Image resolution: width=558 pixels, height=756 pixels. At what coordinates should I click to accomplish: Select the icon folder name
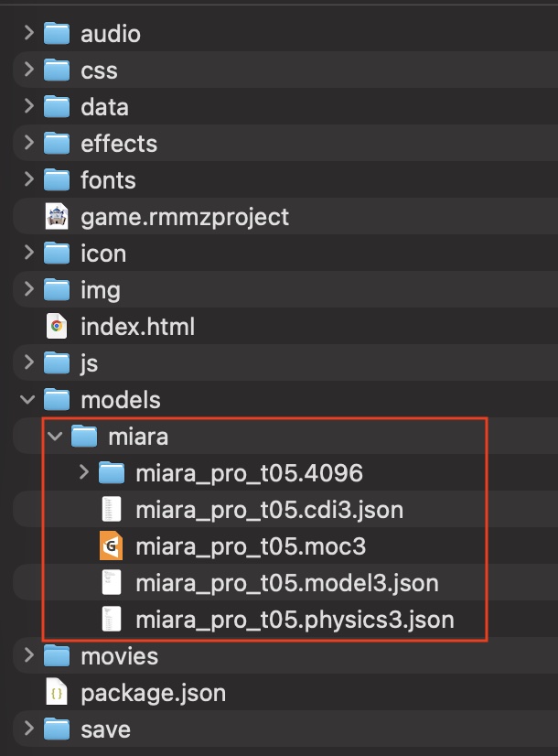click(x=103, y=254)
